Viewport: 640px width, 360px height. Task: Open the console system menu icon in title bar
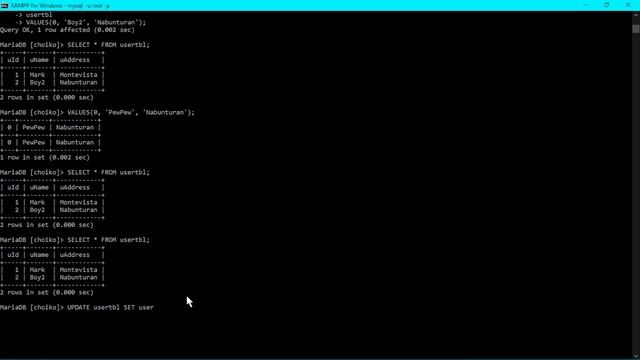point(4,5)
